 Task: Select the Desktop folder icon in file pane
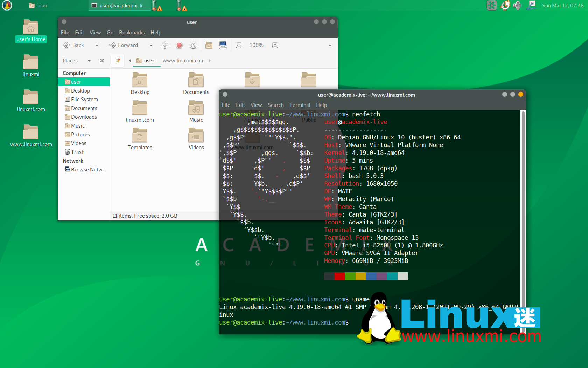[x=140, y=80]
